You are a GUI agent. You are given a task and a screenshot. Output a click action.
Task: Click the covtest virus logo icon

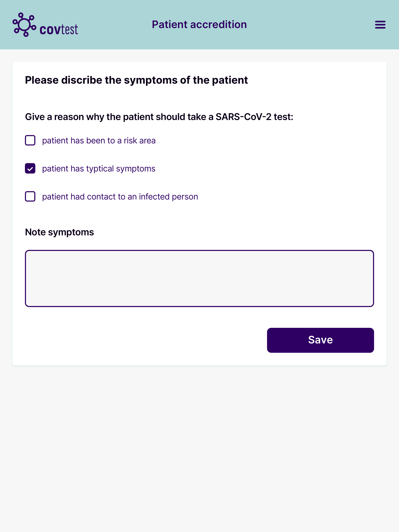pyautogui.click(x=24, y=25)
